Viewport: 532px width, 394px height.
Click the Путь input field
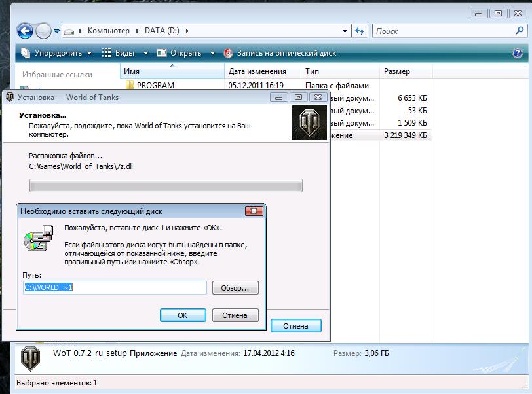pos(115,287)
